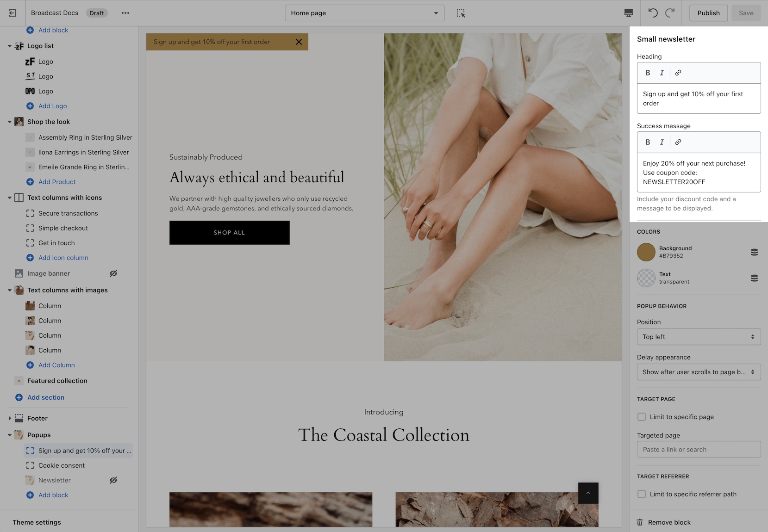Image resolution: width=768 pixels, height=532 pixels.
Task: Select the Featured collection section
Action: tap(57, 381)
